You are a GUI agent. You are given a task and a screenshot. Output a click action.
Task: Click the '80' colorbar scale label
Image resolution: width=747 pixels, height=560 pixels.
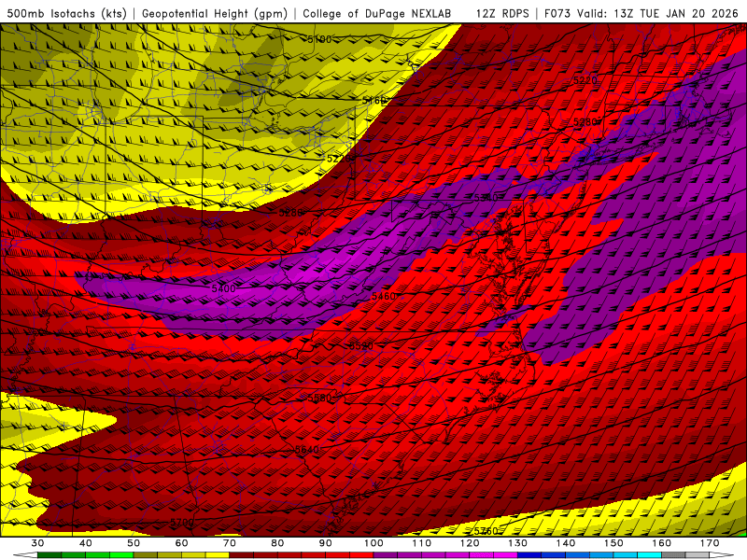277,543
